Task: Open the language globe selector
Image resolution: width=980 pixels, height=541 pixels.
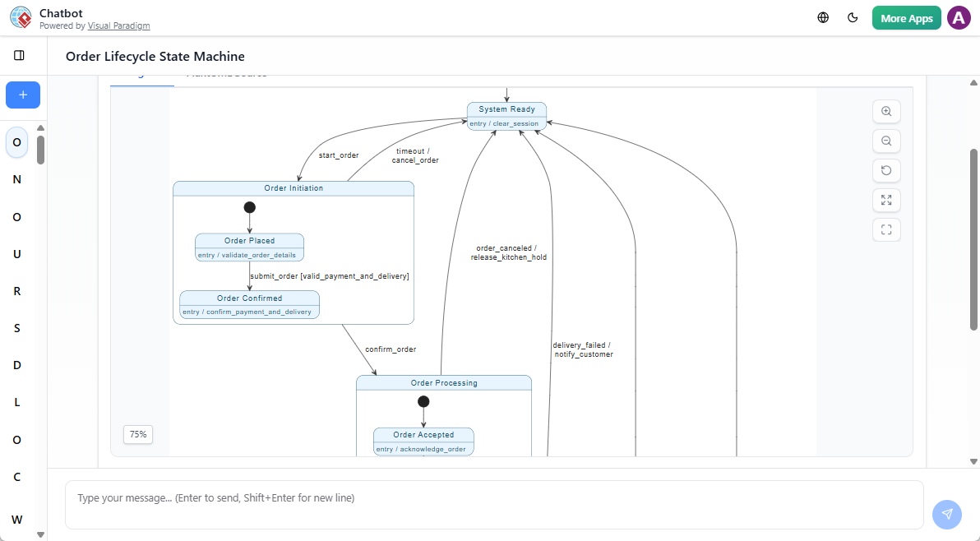Action: 822,17
